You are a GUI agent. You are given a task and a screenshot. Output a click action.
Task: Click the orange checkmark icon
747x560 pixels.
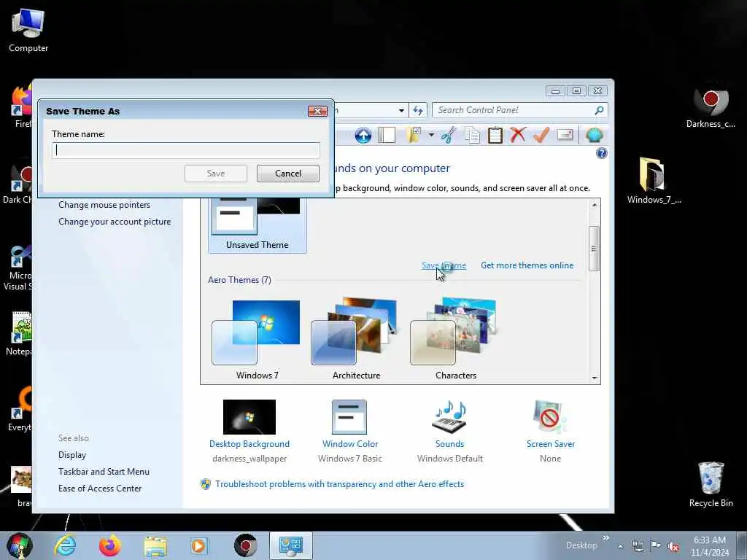tap(541, 135)
